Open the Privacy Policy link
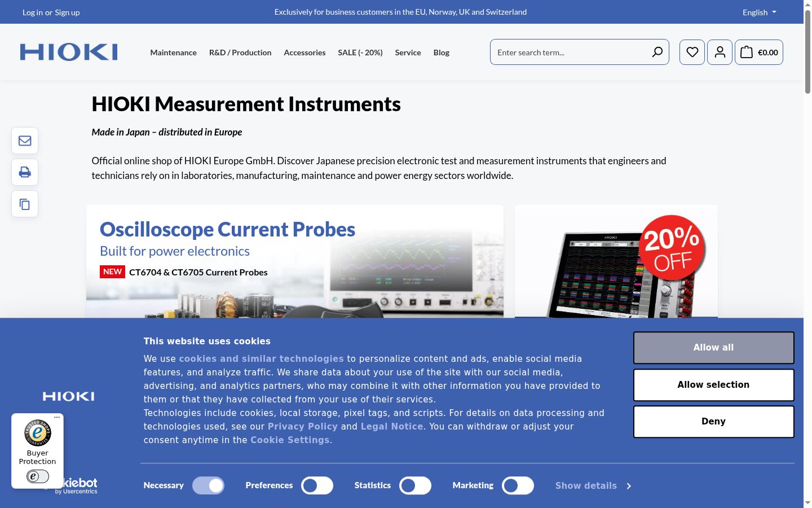 click(302, 426)
